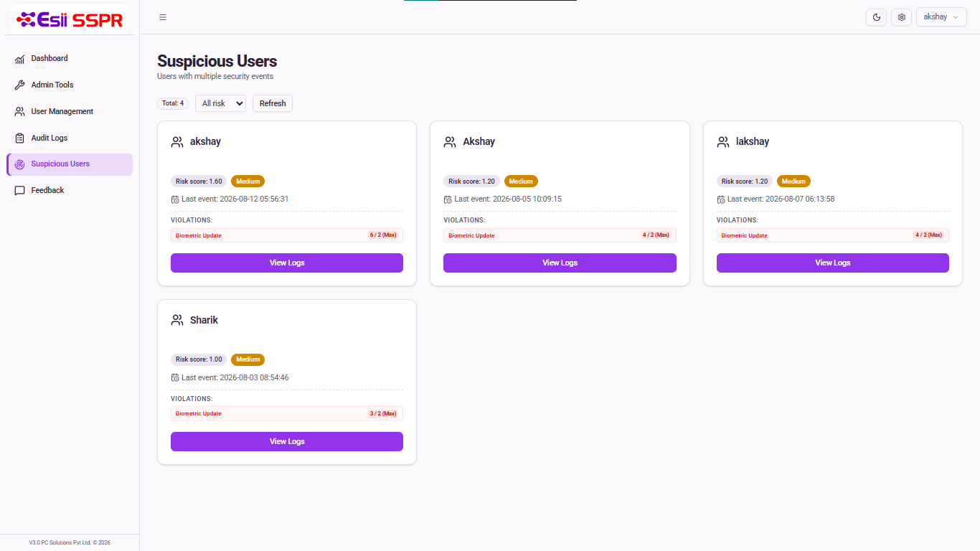Click calendar icon beside 2026-08-07 06:13:58
Screen dimensions: 980x551
coord(721,199)
